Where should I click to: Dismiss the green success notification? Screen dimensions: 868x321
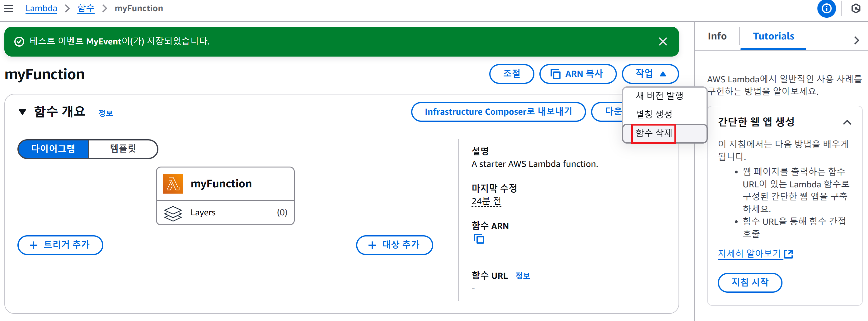click(663, 41)
